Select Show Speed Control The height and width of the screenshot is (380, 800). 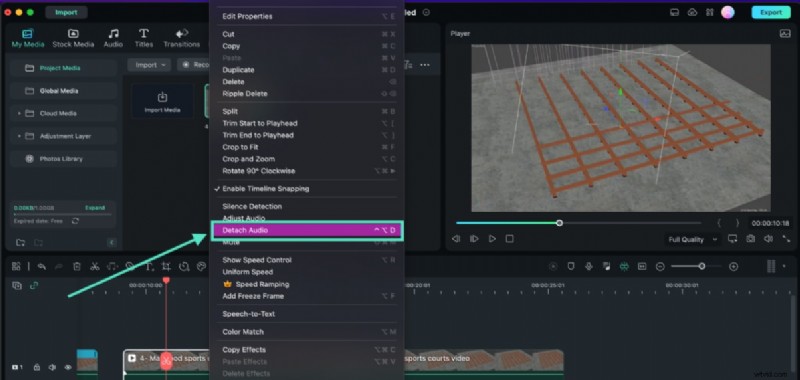pyautogui.click(x=307, y=260)
